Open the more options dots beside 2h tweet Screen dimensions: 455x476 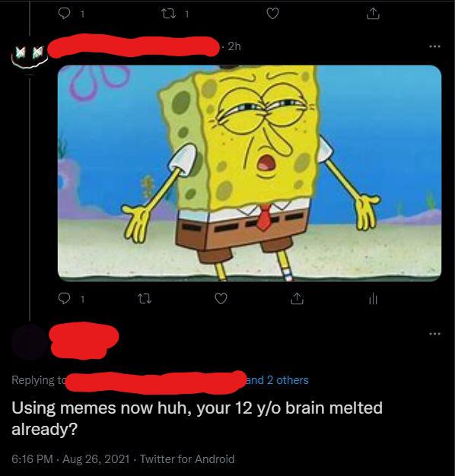pos(434,46)
